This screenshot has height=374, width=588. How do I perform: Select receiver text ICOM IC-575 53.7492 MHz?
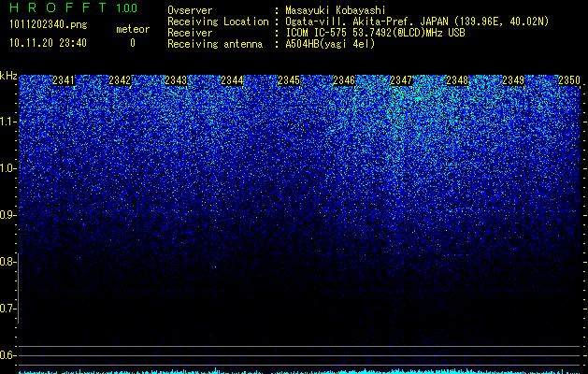coord(375,33)
